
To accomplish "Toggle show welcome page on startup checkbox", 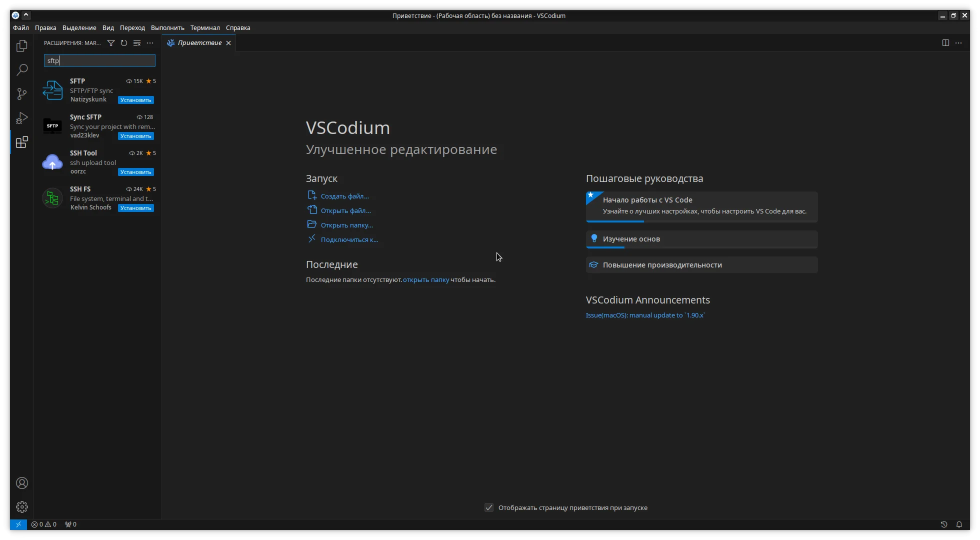I will pyautogui.click(x=489, y=507).
